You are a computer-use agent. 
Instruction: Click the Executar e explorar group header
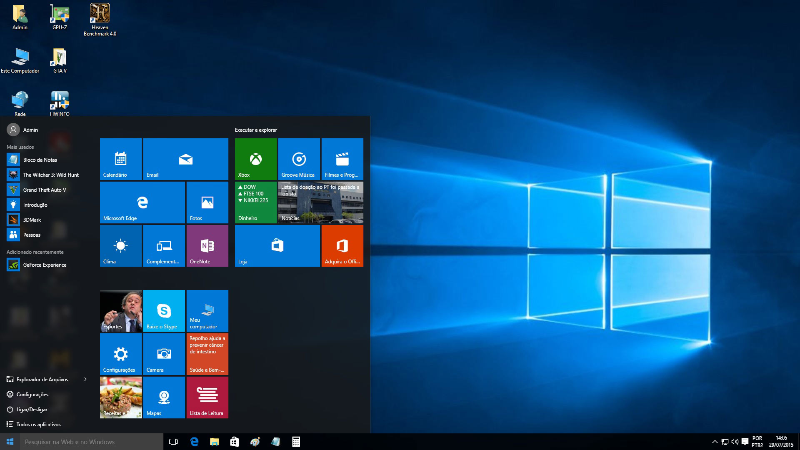click(256, 130)
